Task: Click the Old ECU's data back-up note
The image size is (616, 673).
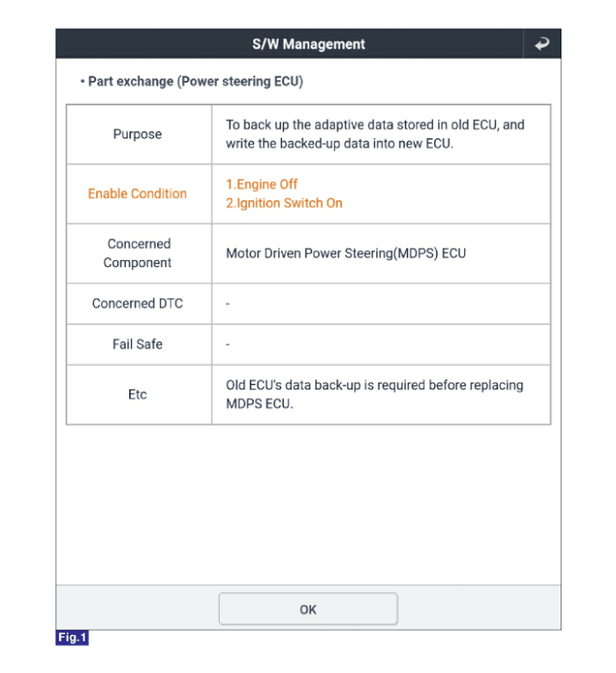Action: [x=374, y=394]
